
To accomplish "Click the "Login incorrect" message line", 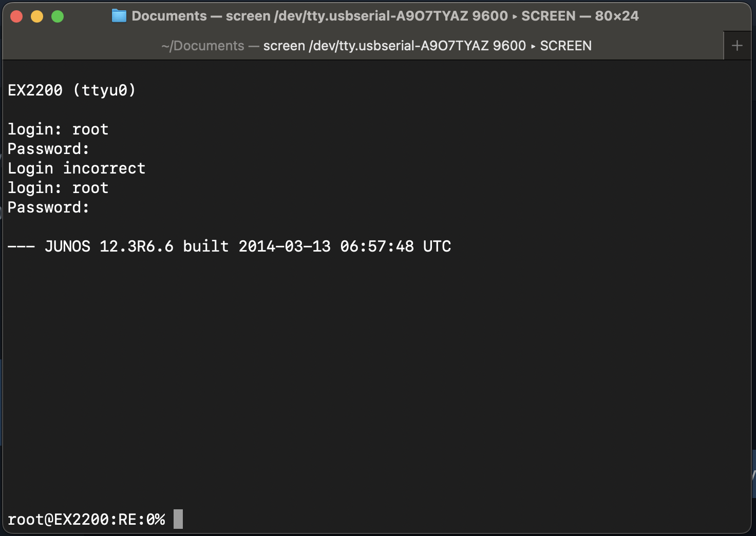I will 77,168.
